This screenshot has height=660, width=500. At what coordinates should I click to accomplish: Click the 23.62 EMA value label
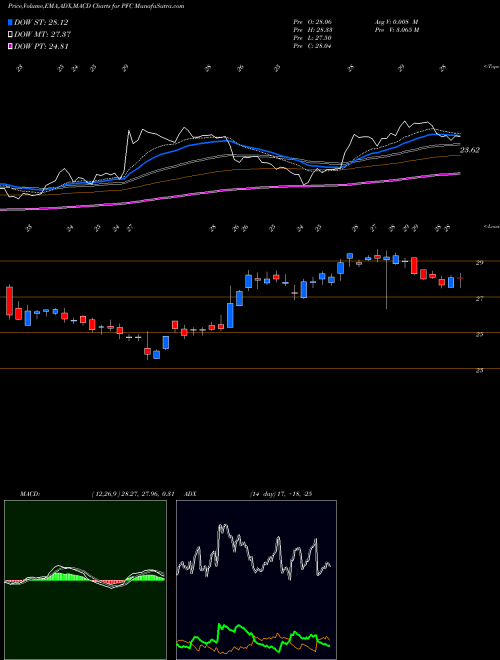pyautogui.click(x=470, y=150)
